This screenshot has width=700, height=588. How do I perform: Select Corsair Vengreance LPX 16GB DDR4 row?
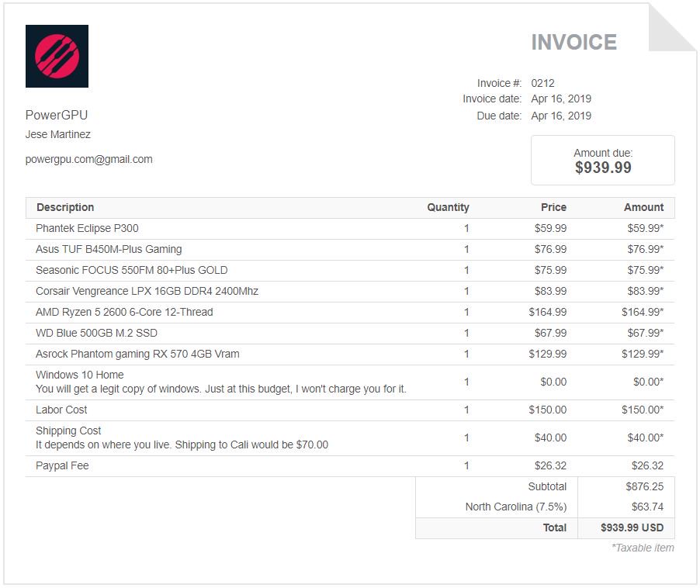[x=350, y=292]
